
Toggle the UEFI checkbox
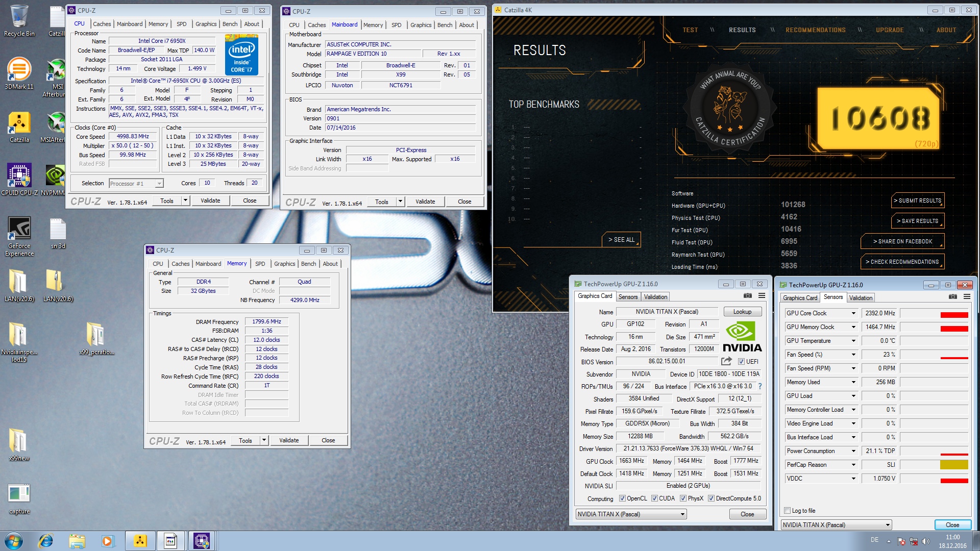(x=741, y=362)
